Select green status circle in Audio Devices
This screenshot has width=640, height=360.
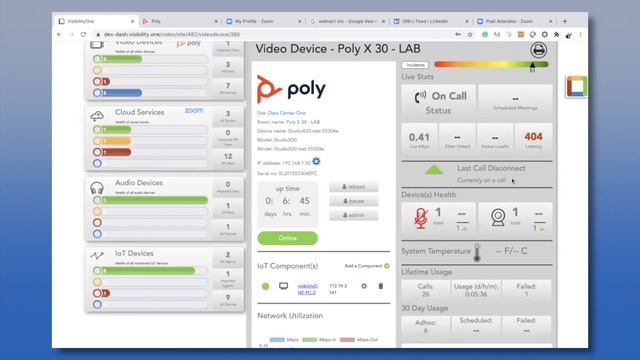click(x=97, y=200)
